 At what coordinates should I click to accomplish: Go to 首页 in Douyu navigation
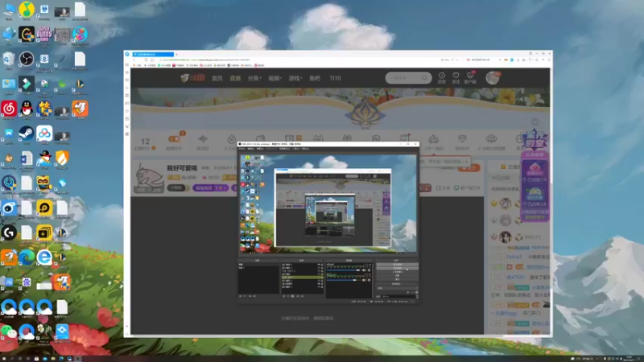[217, 78]
